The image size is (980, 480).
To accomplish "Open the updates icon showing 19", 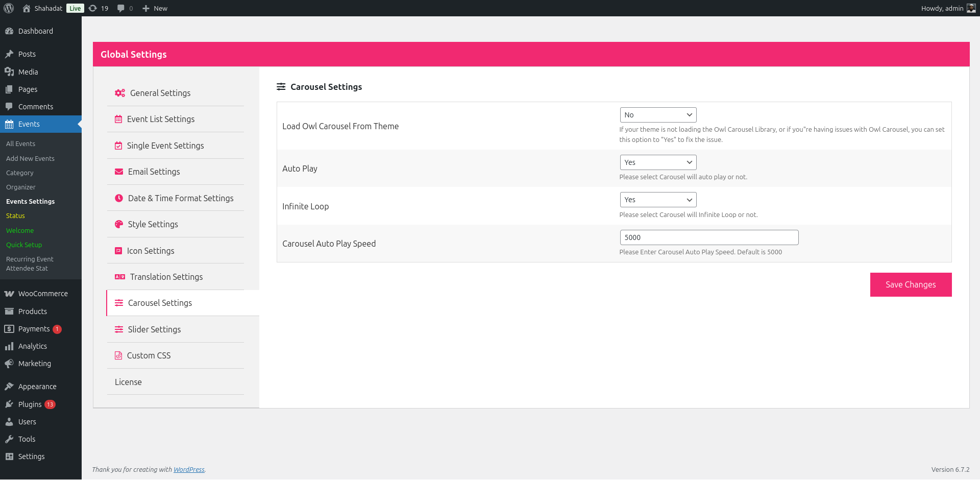I will (x=93, y=8).
